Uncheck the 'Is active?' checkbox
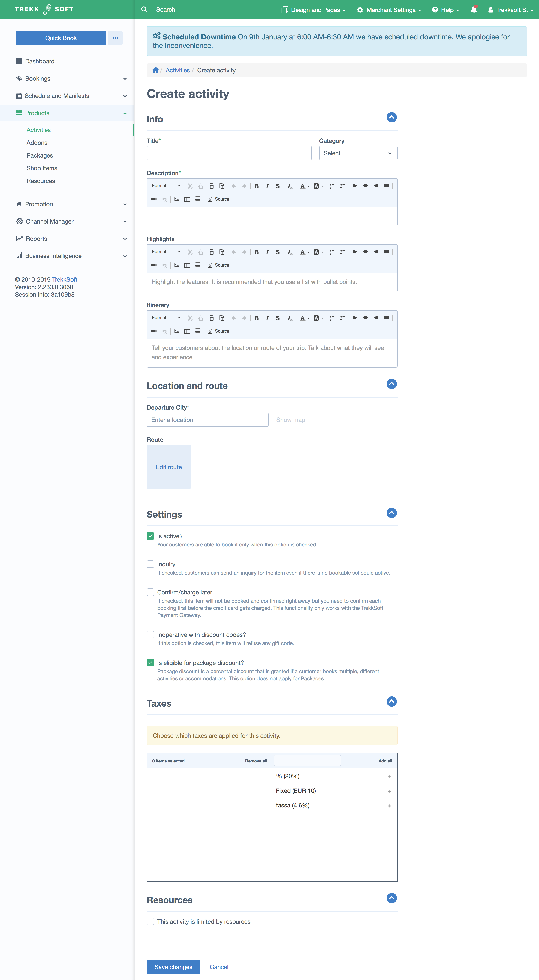The height and width of the screenshot is (980, 539). (x=151, y=536)
